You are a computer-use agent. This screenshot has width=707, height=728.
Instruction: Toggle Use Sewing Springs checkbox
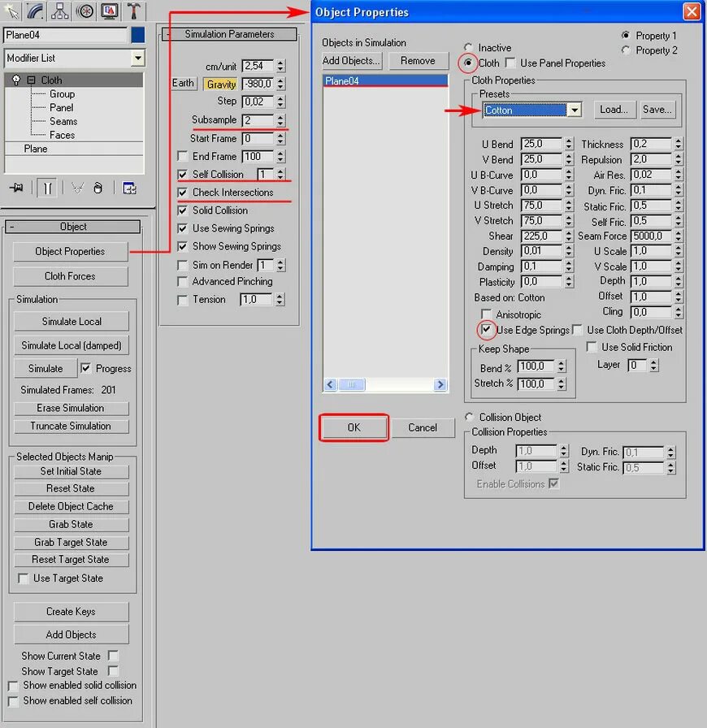click(x=183, y=228)
